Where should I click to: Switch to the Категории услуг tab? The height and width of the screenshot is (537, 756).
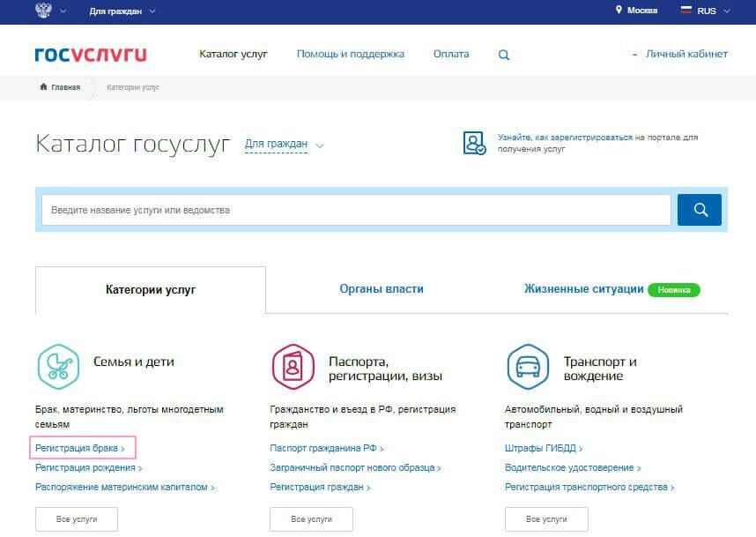(151, 289)
